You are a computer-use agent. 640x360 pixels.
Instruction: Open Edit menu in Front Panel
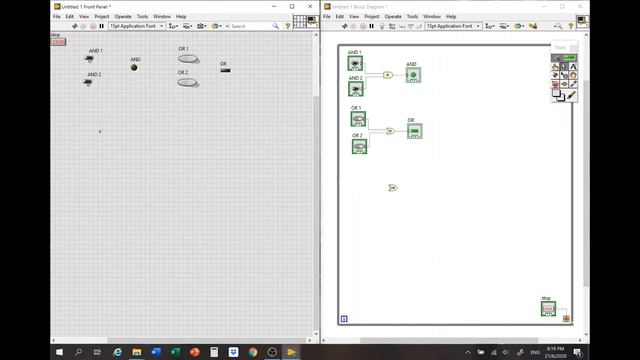point(70,16)
